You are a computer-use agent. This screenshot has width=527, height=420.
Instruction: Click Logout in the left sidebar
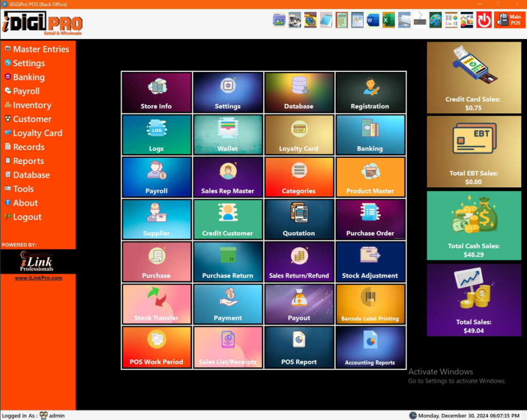pos(23,217)
